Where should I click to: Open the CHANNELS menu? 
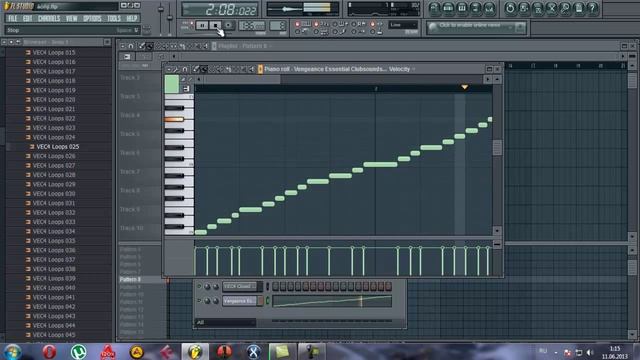tap(49, 18)
